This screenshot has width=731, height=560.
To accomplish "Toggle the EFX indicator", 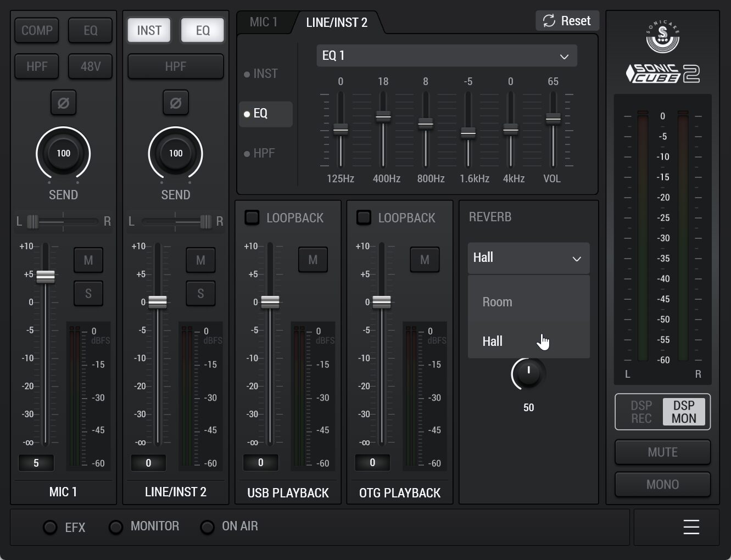I will pyautogui.click(x=50, y=528).
